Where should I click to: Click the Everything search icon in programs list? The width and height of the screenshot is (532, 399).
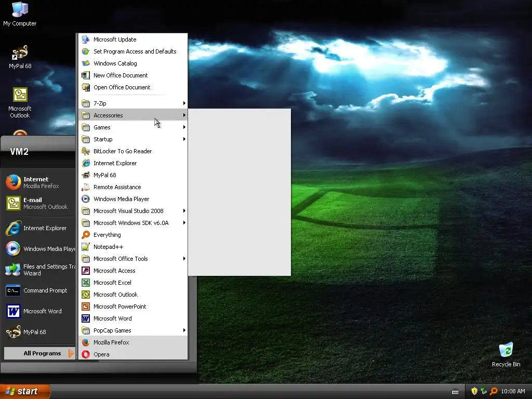[x=86, y=235]
